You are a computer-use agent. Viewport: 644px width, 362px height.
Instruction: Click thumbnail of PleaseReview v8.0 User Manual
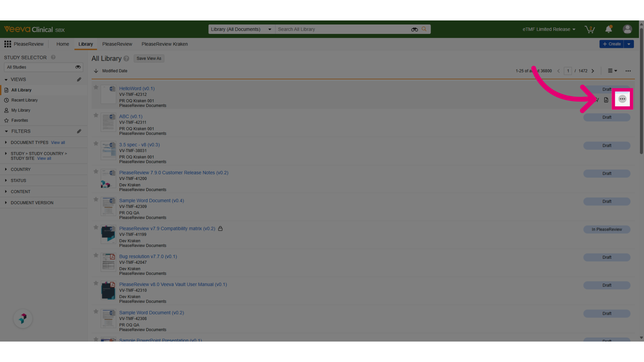tap(108, 291)
